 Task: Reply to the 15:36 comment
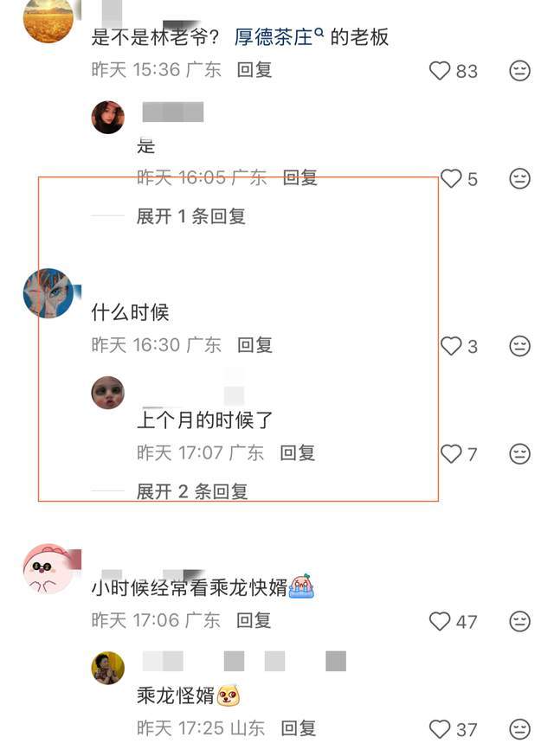(x=254, y=70)
